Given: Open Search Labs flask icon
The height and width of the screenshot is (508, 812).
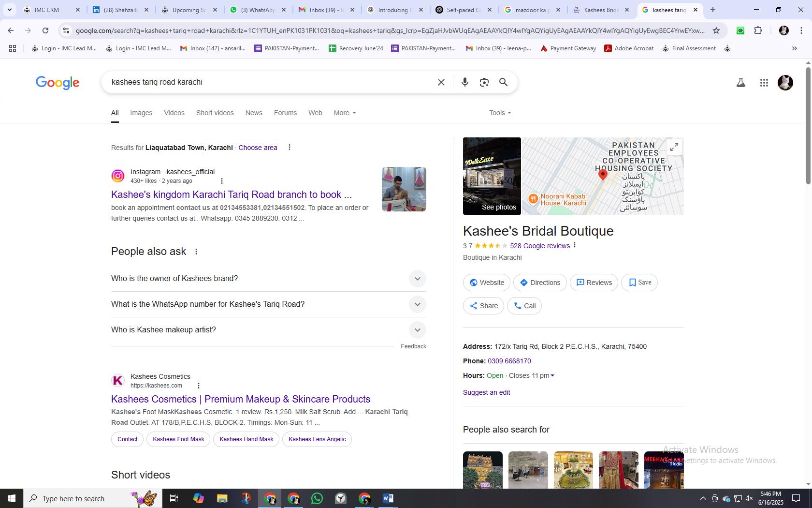Looking at the screenshot, I should click(740, 83).
